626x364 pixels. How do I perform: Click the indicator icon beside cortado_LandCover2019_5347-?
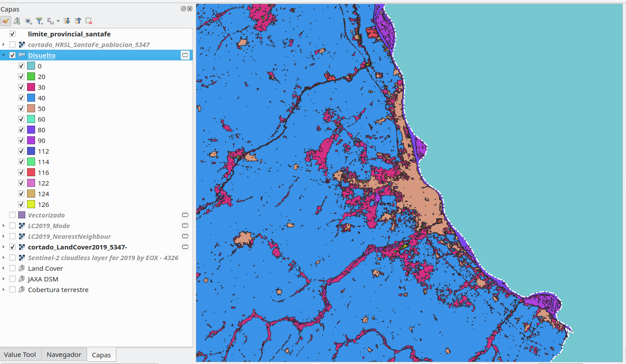(x=185, y=247)
